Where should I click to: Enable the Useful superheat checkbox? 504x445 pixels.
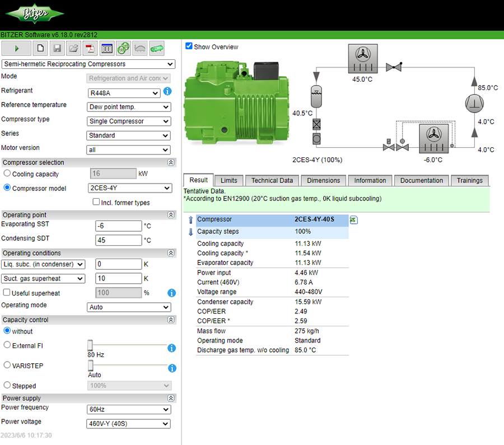6,292
